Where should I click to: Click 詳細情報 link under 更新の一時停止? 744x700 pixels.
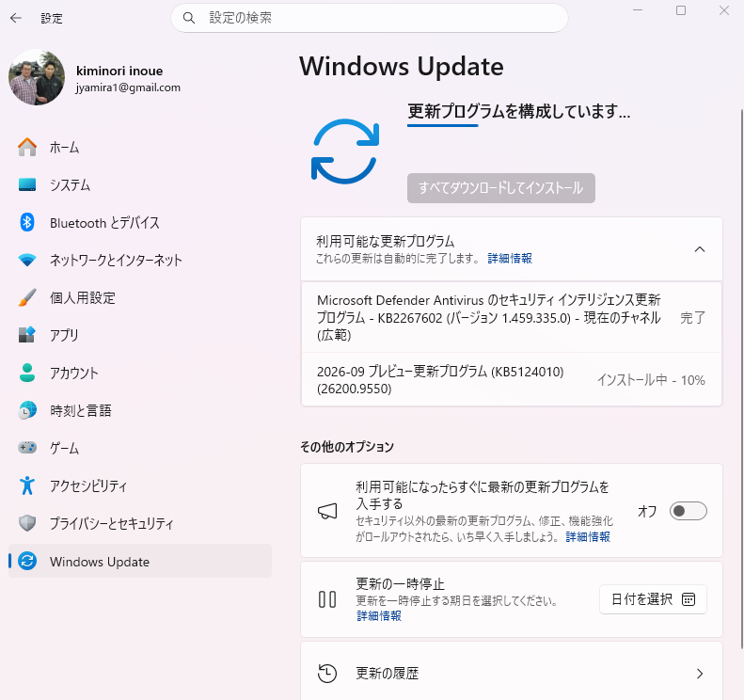379,615
